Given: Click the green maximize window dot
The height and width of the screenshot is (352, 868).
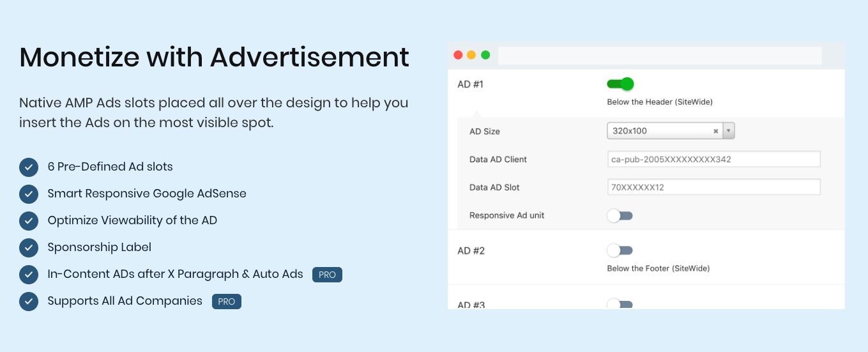Looking at the screenshot, I should point(485,55).
